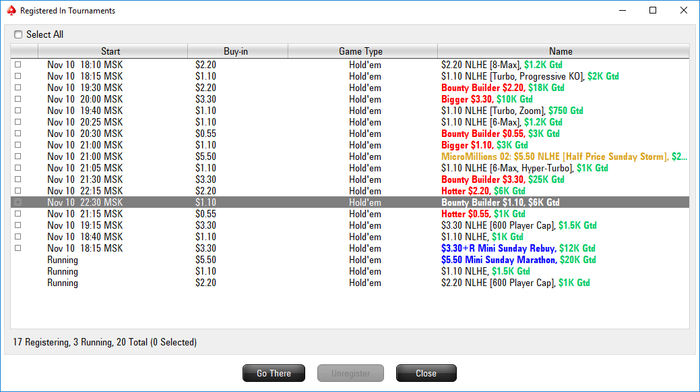Tick checkbox for Bounty Builder $0.55 row

18,133
